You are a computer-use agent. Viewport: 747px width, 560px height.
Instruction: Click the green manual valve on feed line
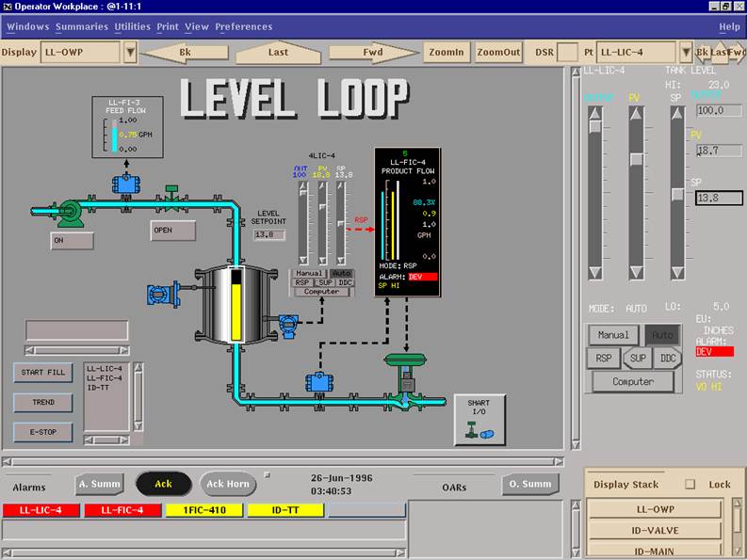click(171, 193)
